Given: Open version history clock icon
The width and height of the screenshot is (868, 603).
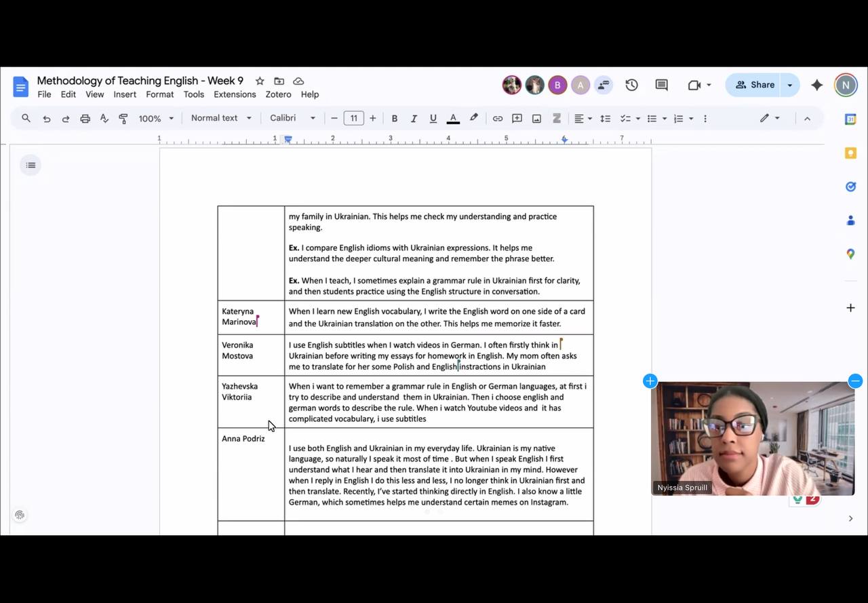Looking at the screenshot, I should coord(631,85).
